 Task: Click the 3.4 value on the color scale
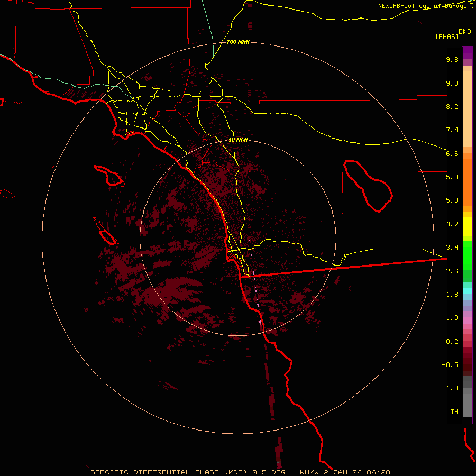452,248
